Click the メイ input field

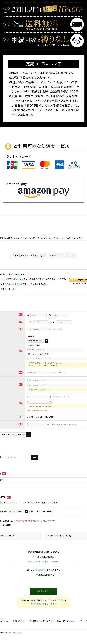(64, 322)
